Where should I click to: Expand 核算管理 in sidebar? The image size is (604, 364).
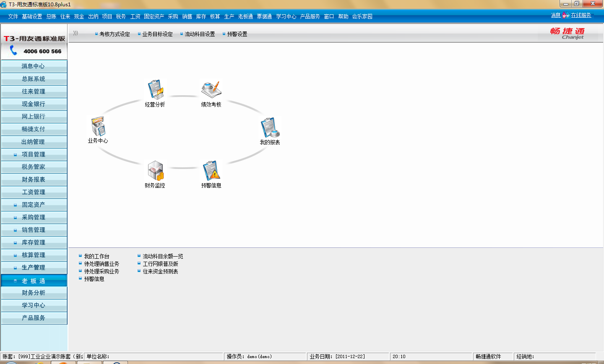coord(16,255)
